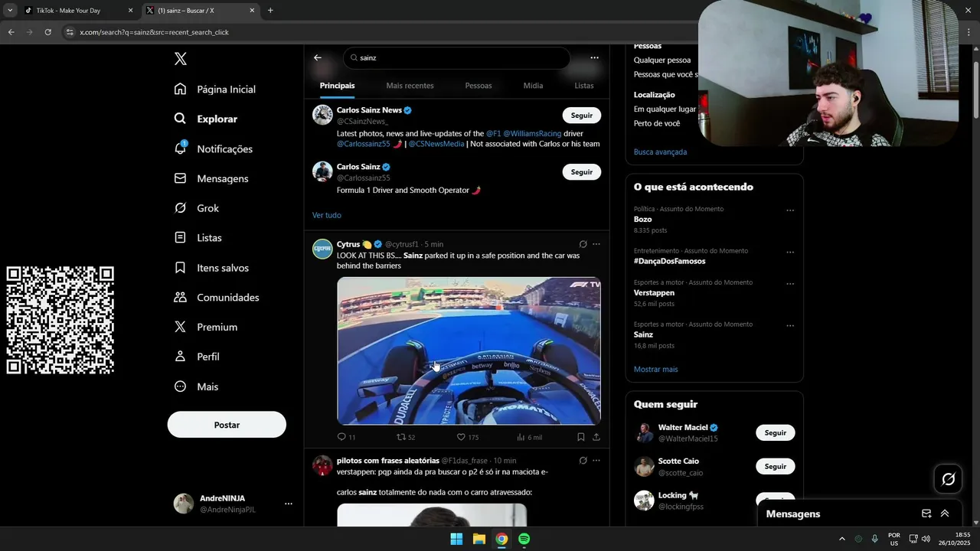Share the Cytrus post
The height and width of the screenshot is (551, 980).
(596, 437)
